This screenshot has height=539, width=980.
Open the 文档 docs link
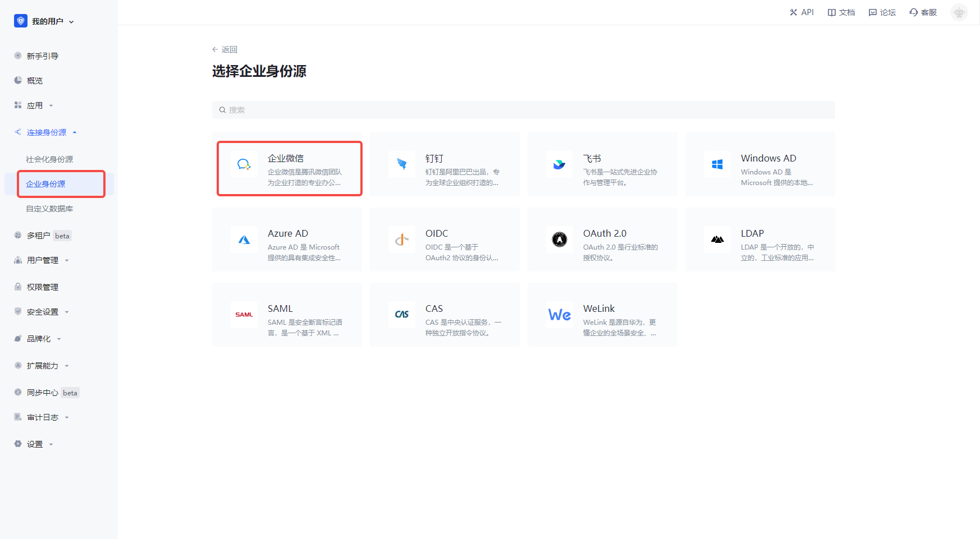(x=841, y=12)
